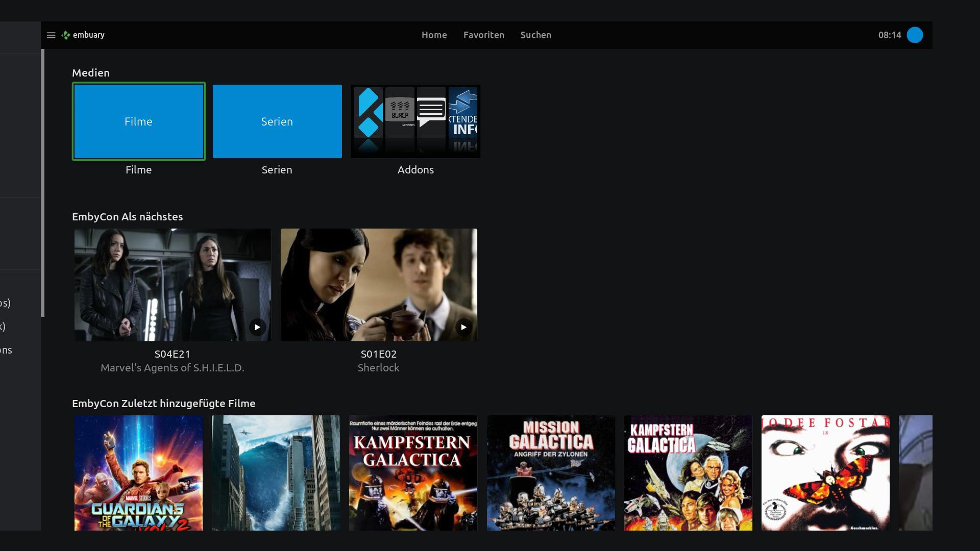Image resolution: width=980 pixels, height=551 pixels.
Task: Open Suchen search
Action: 536,35
